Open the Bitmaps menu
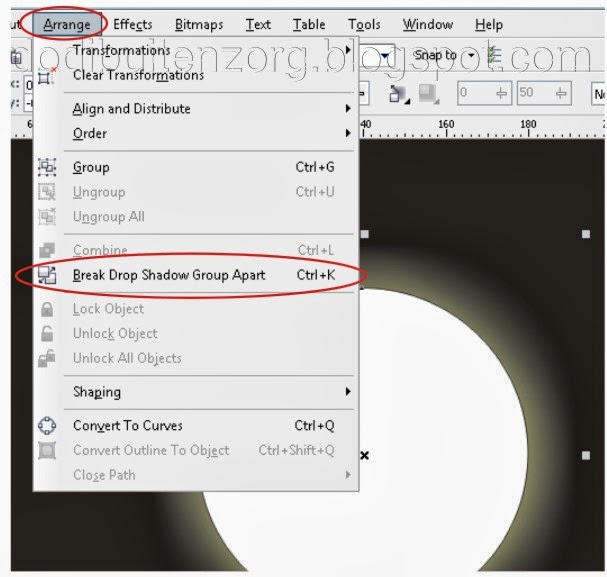This screenshot has height=577, width=607. click(199, 24)
